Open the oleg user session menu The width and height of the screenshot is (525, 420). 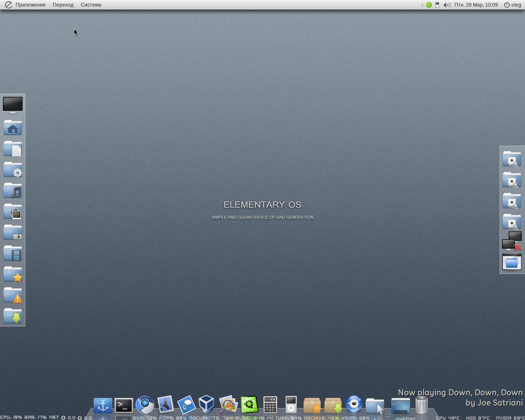point(513,5)
